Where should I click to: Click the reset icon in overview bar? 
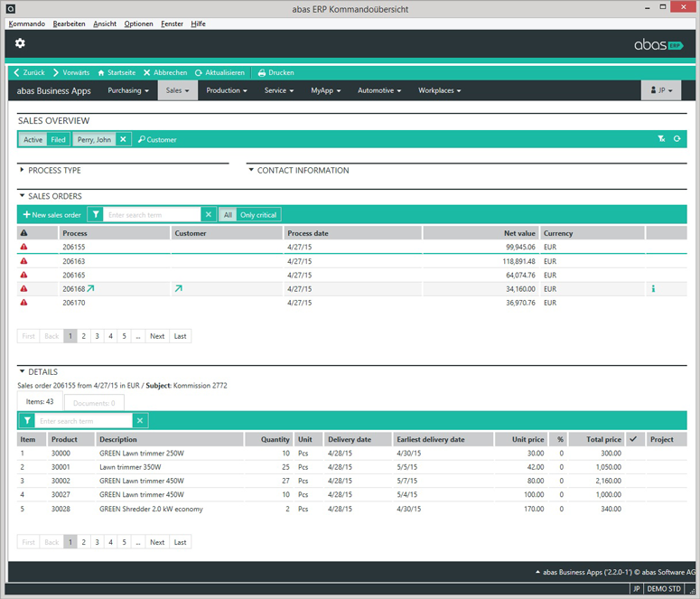(677, 139)
